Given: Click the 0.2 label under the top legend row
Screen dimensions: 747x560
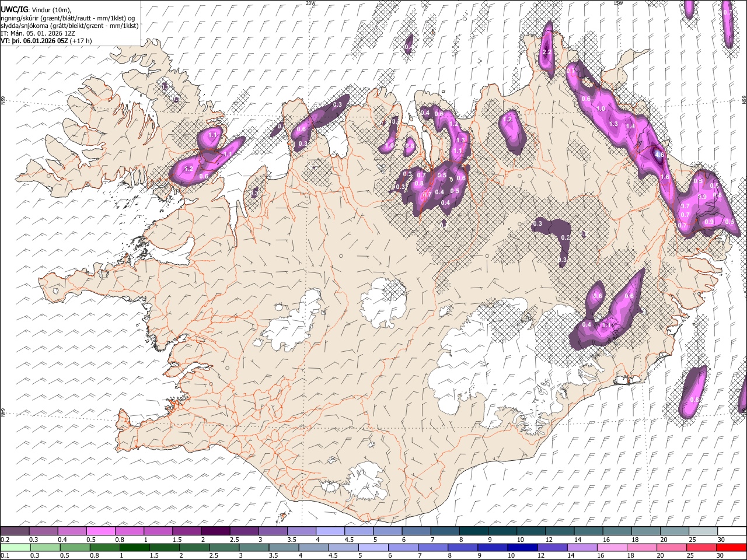Looking at the screenshot, I should (5, 540).
